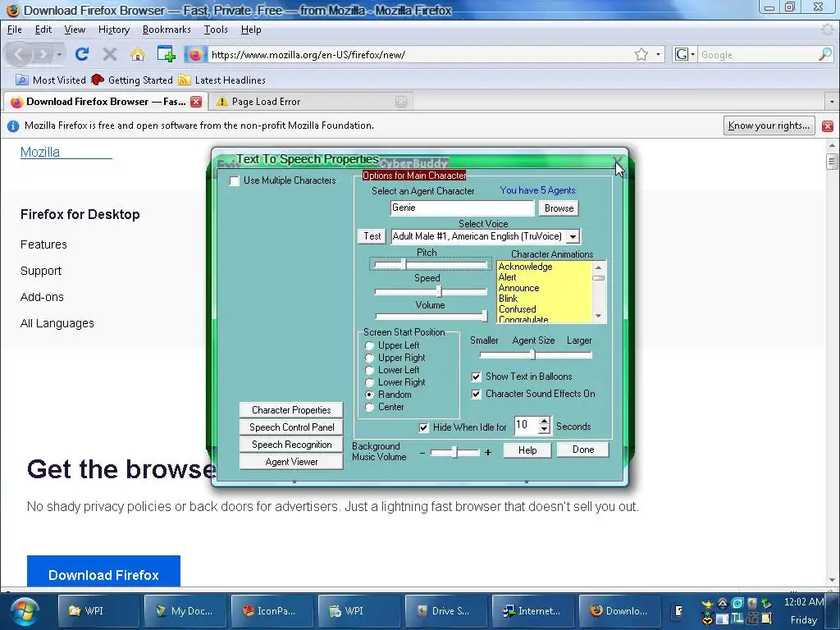Click the Download Firefox button

[103, 573]
